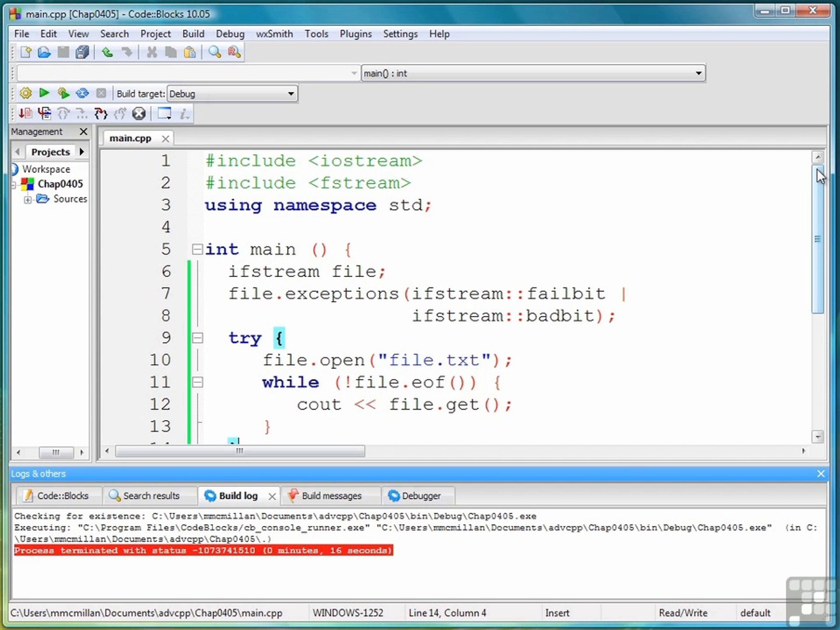
Task: Build the project with the gear icon
Action: pos(26,93)
